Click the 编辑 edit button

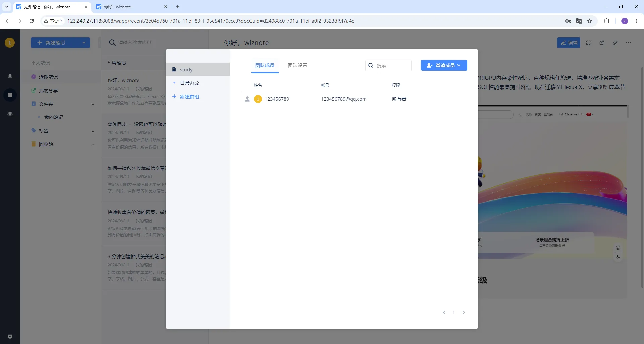coord(569,43)
